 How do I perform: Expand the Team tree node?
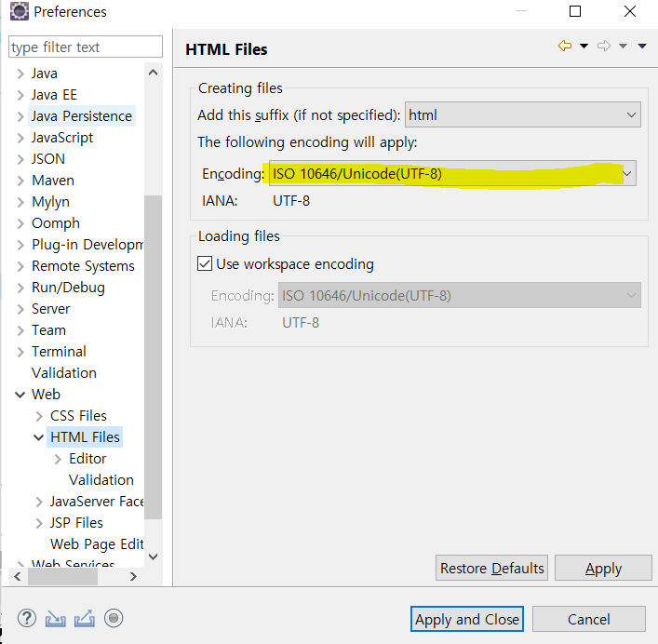(20, 330)
